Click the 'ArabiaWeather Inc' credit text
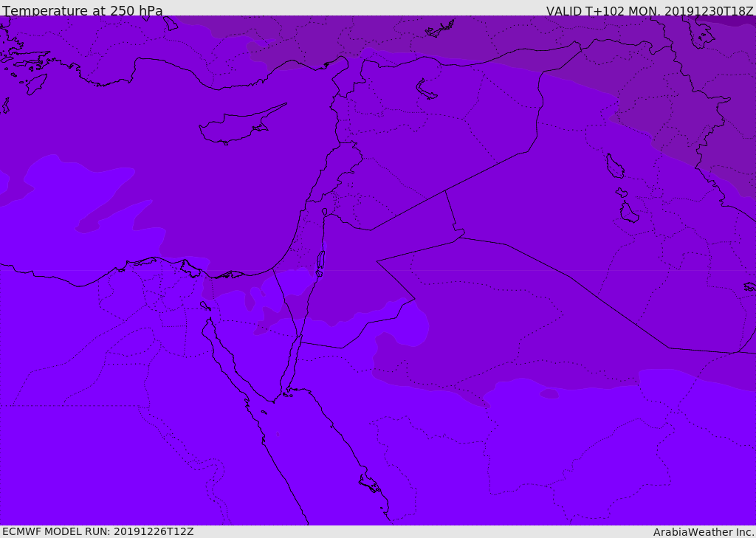The image size is (756, 538). (x=703, y=532)
